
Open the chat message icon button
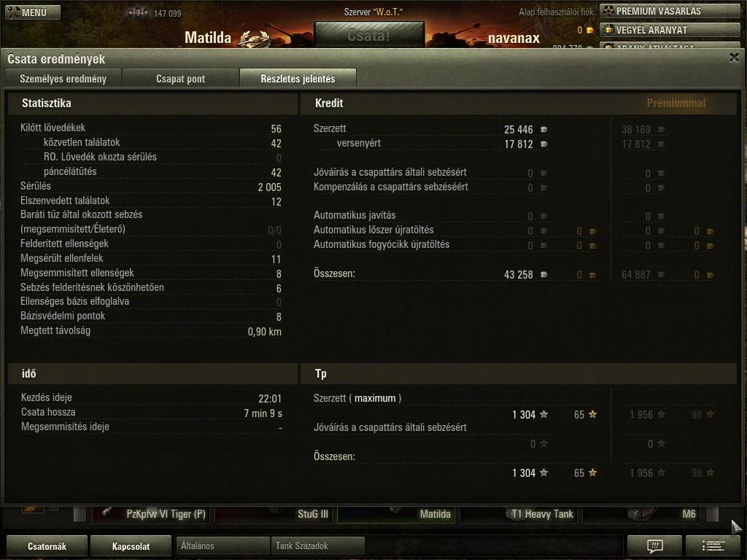tap(654, 545)
